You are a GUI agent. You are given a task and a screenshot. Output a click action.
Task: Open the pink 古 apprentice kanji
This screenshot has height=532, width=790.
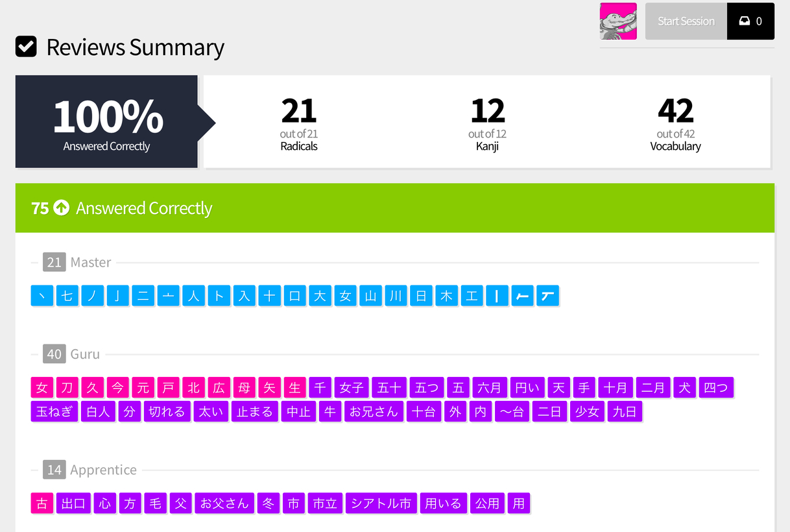(42, 503)
